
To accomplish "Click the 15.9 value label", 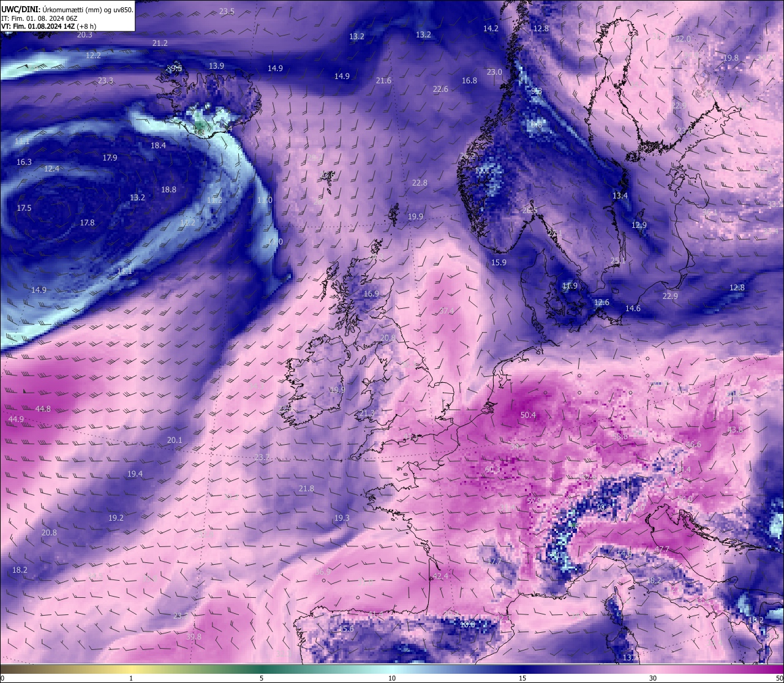I will click(499, 263).
